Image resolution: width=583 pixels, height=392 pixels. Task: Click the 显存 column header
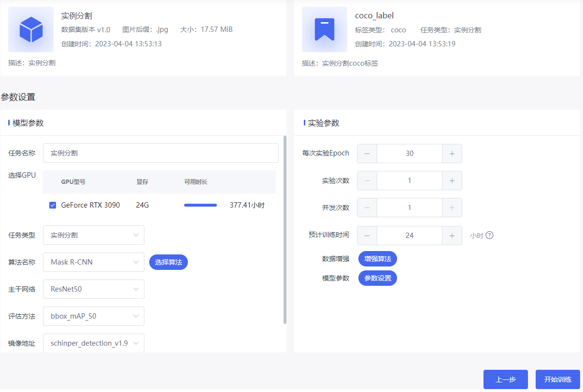(x=142, y=182)
